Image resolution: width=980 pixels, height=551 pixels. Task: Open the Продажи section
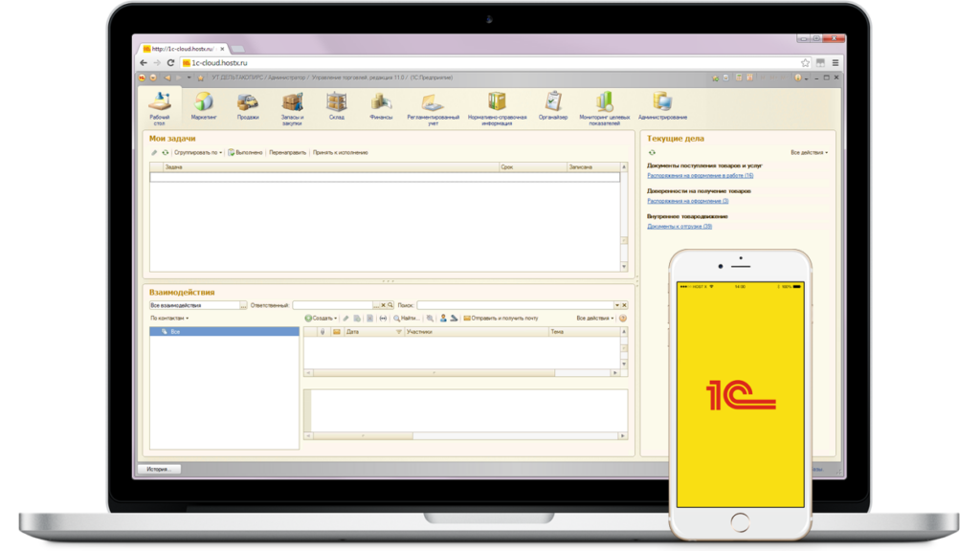(x=248, y=106)
